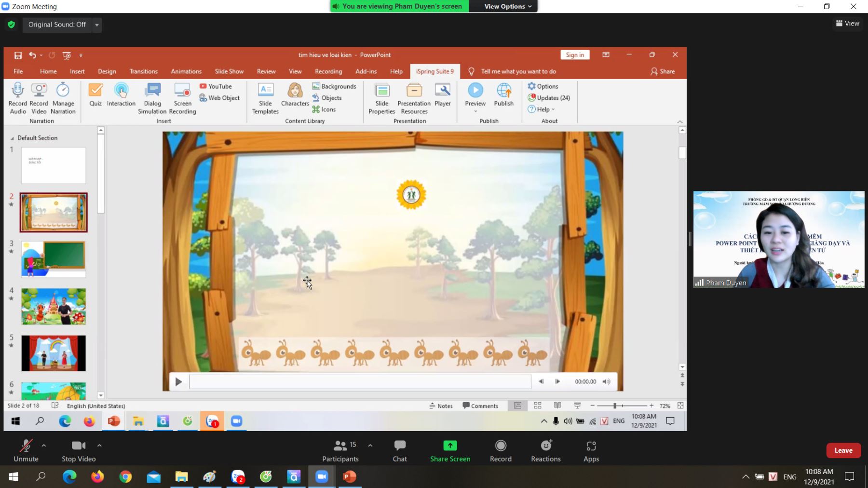Click the red Leave button

(843, 450)
